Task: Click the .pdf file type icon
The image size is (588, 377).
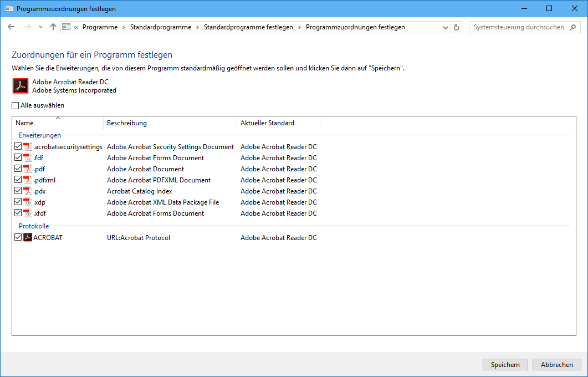Action: 28,169
